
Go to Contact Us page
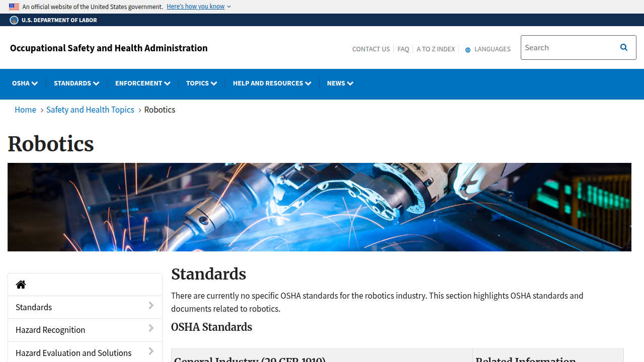coord(371,49)
